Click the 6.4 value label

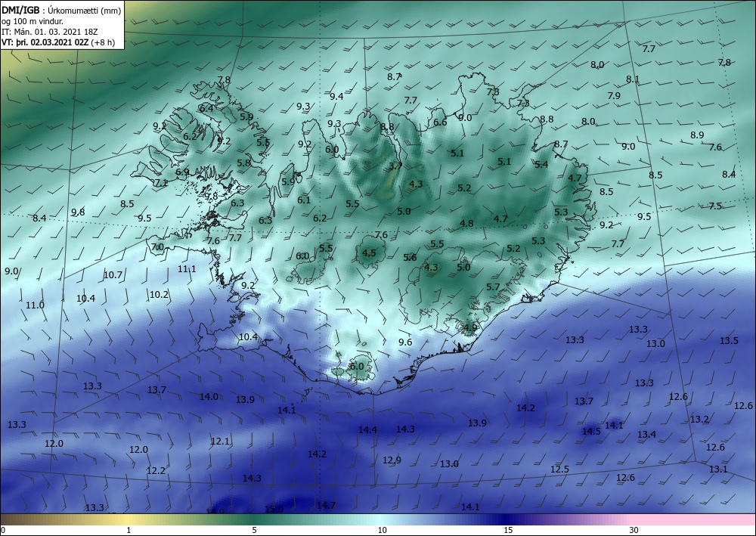tap(206, 108)
